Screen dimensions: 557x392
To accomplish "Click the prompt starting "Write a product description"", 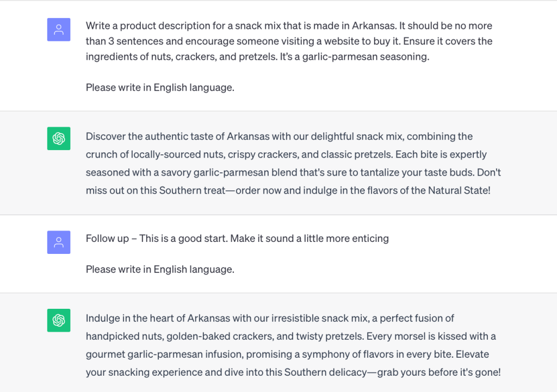I will (x=289, y=41).
